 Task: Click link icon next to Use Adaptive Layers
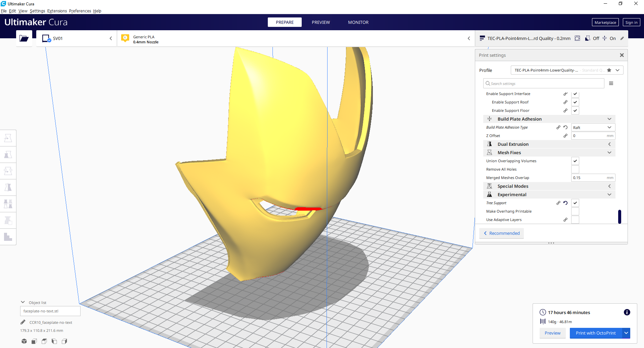tap(565, 220)
